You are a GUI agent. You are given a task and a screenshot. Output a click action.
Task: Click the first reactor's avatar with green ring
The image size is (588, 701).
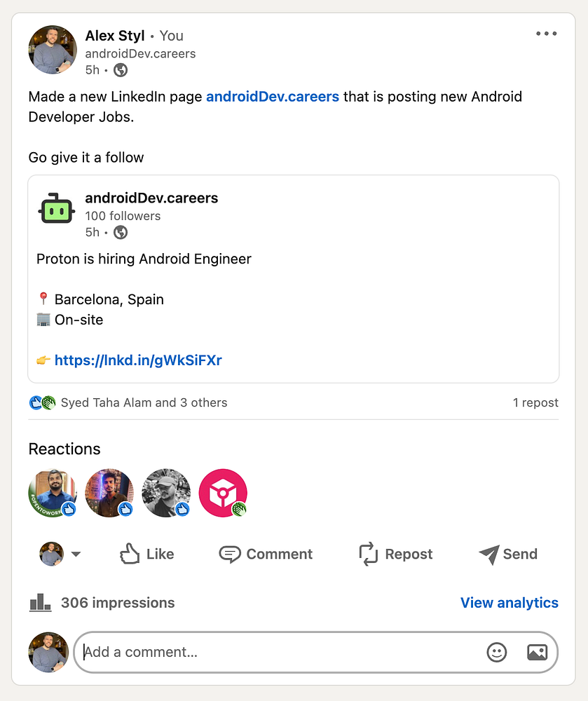[x=53, y=493]
